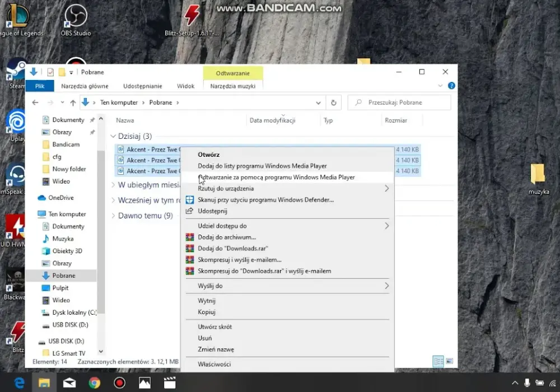Open Photos app from taskbar

[x=144, y=382]
